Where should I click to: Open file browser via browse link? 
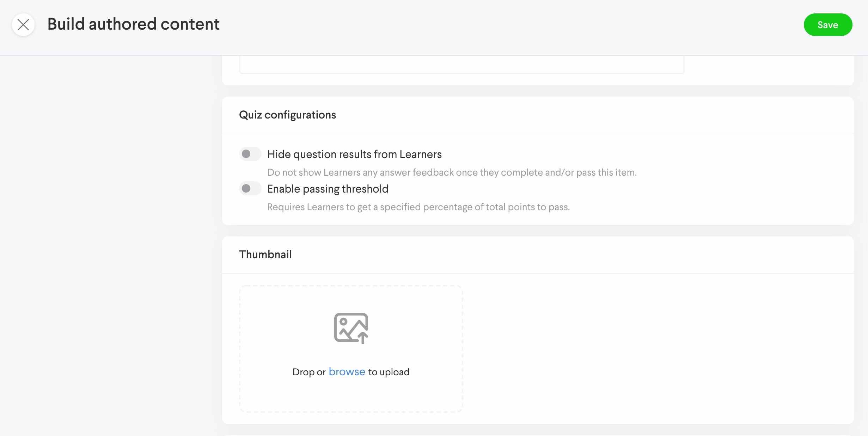347,372
